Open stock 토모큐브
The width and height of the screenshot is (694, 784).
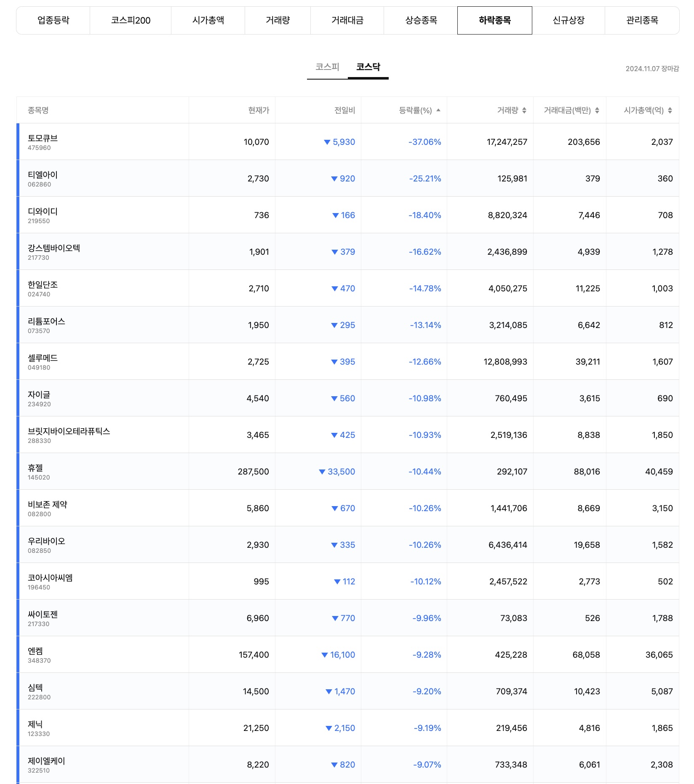pos(43,138)
